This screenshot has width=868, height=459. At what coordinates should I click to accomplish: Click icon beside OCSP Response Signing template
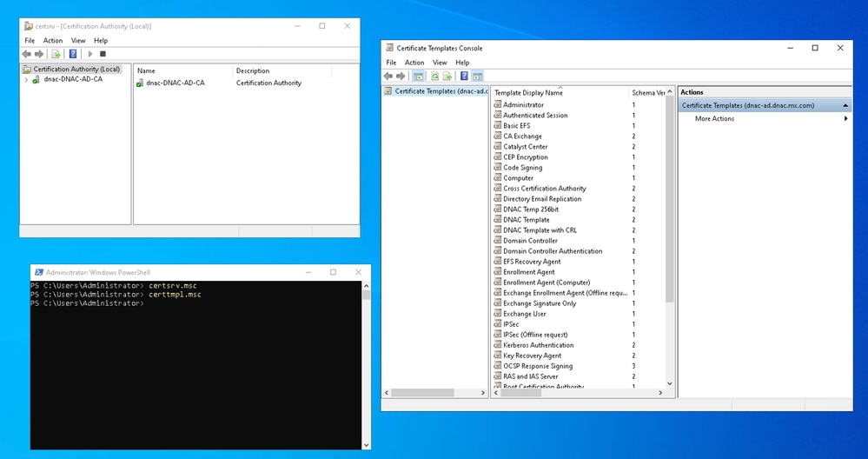(x=498, y=366)
